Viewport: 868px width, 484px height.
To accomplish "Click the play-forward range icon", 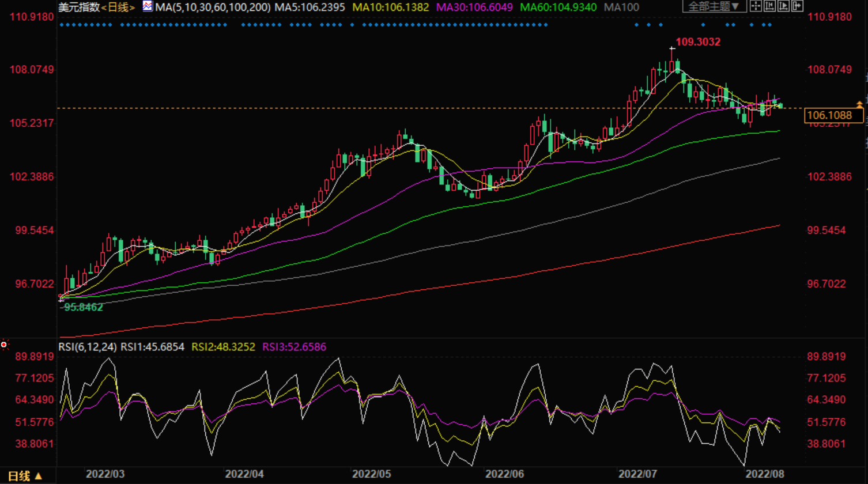I will 782,7.
